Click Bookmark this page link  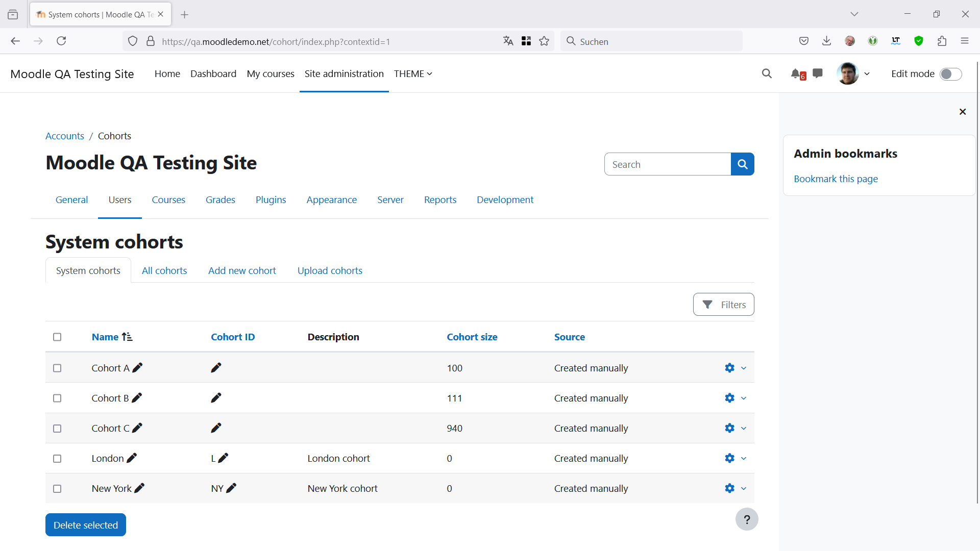(836, 179)
